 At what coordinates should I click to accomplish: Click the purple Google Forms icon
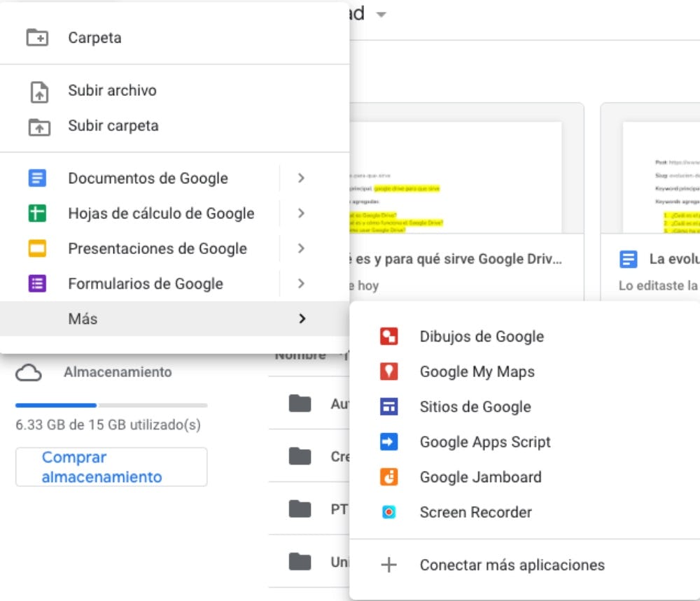pyautogui.click(x=37, y=283)
